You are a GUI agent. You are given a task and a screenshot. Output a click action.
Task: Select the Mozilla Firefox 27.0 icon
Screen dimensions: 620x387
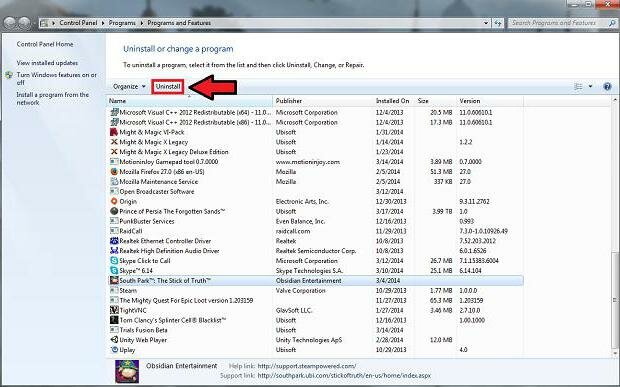tap(114, 172)
